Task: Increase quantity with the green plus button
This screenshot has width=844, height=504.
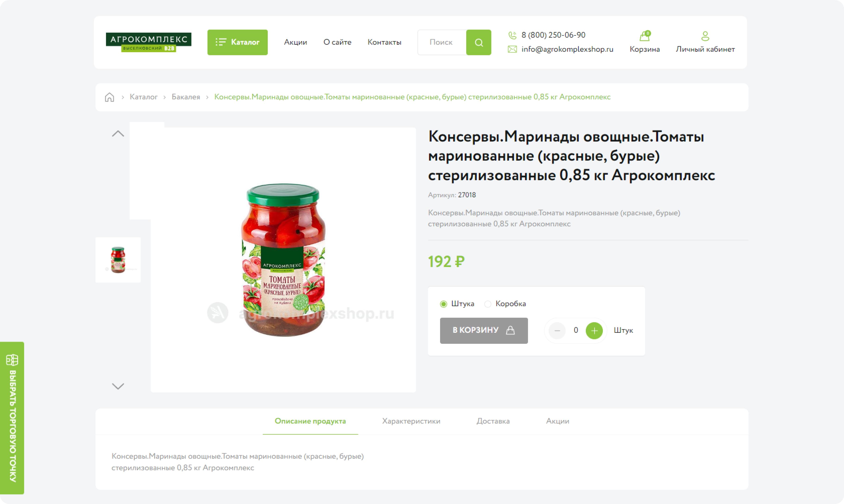Action: click(594, 330)
